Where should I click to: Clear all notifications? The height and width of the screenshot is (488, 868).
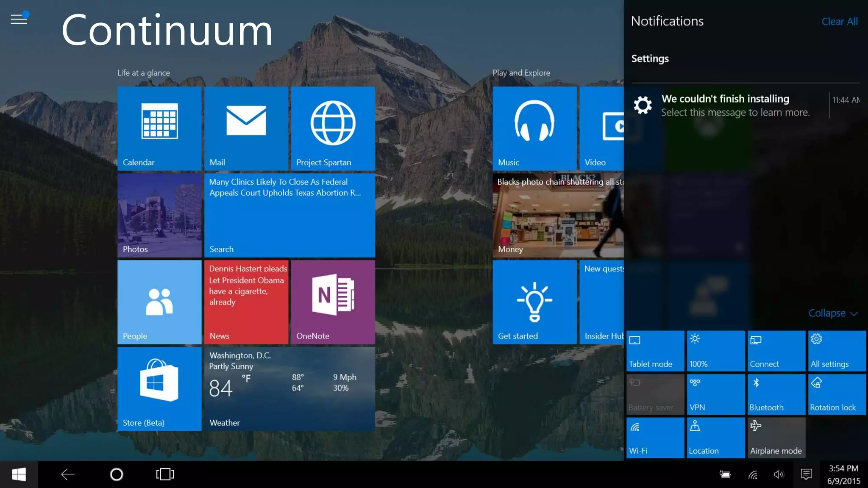[x=840, y=22]
